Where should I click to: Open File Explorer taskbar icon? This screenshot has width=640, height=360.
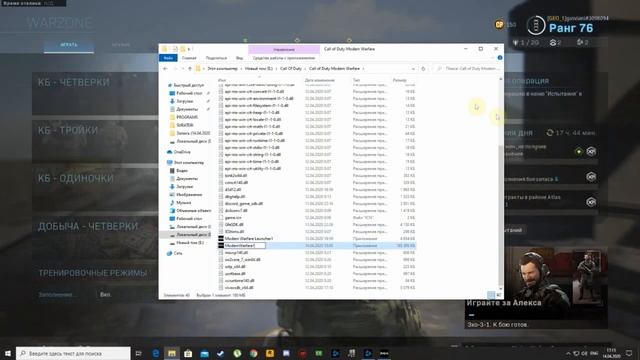(172, 353)
